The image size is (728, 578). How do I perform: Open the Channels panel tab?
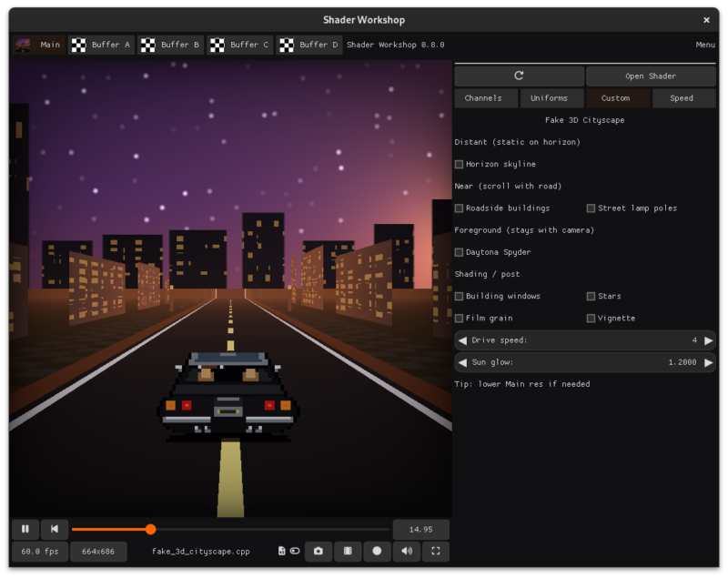486,98
